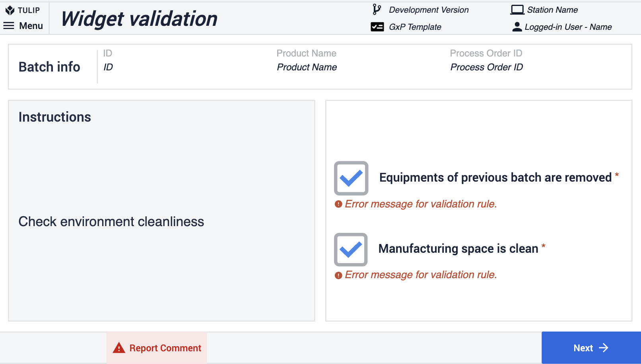Viewport: 641px width, 364px height.
Task: Click the Widget validation title
Action: pyautogui.click(x=139, y=19)
